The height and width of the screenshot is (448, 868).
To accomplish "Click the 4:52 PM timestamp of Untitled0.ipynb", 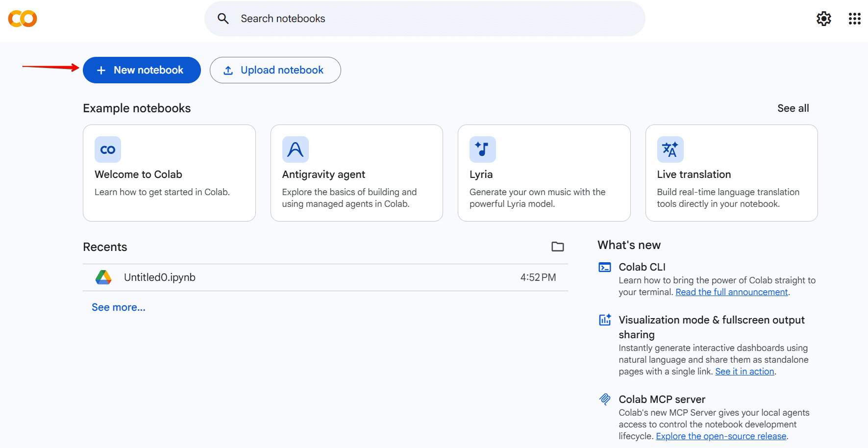I will [538, 277].
